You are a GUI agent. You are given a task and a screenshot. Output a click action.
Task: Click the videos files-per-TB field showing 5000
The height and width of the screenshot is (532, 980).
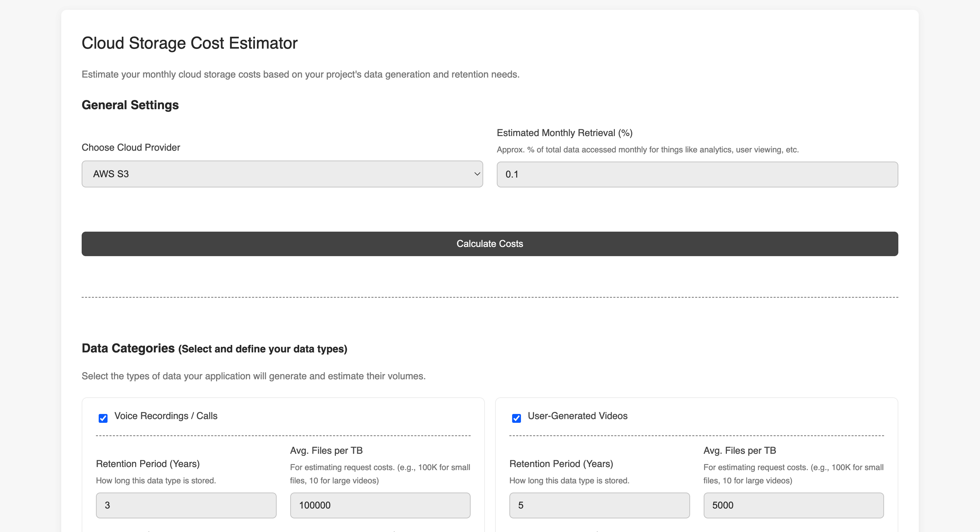tap(793, 505)
